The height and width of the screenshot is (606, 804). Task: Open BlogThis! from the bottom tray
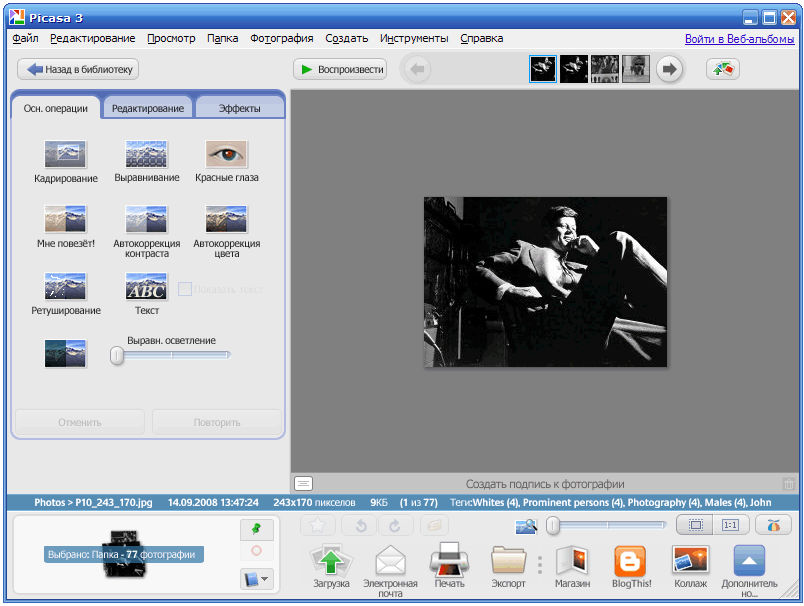pyautogui.click(x=630, y=562)
